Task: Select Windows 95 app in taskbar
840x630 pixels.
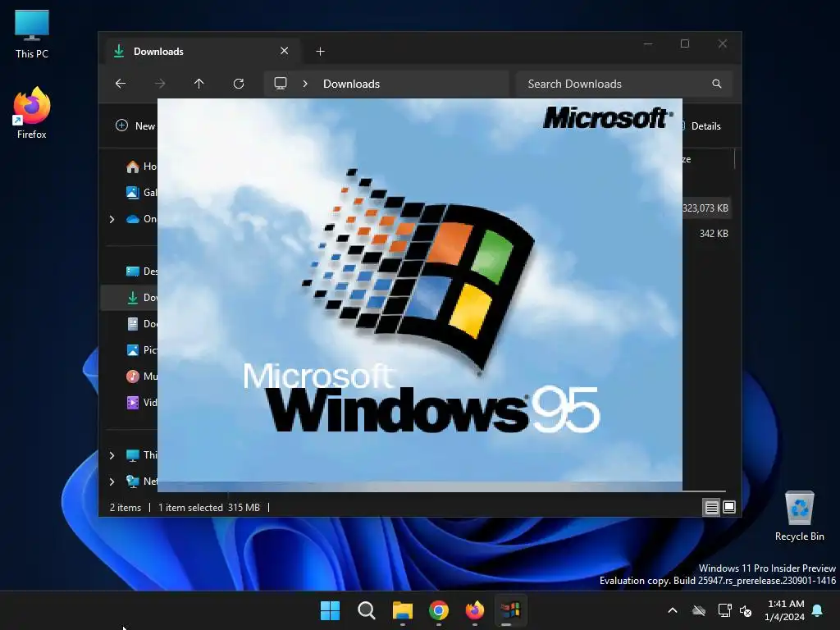Action: click(x=510, y=610)
